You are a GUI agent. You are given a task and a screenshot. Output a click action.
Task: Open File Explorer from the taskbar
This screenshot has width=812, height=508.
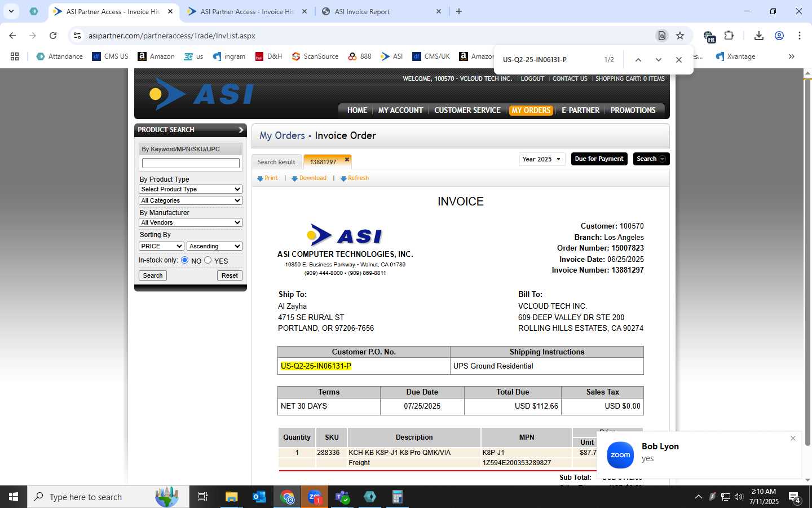232,497
